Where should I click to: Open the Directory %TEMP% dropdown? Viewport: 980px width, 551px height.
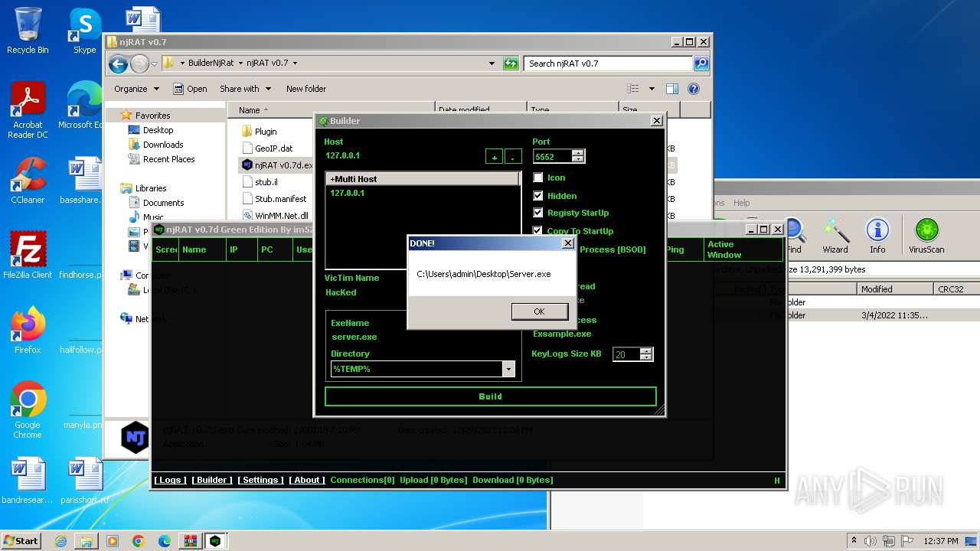[508, 369]
